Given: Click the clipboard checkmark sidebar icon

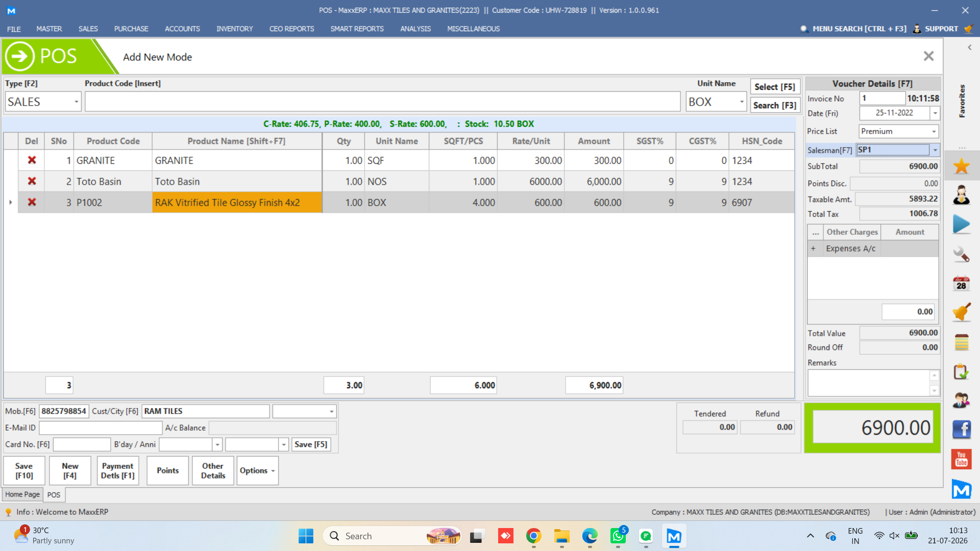Looking at the screenshot, I should tap(961, 371).
